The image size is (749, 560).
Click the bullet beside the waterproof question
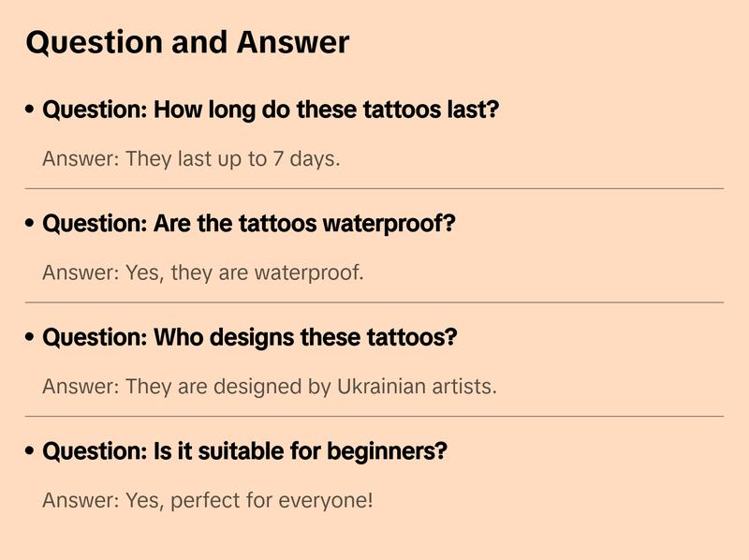31,224
